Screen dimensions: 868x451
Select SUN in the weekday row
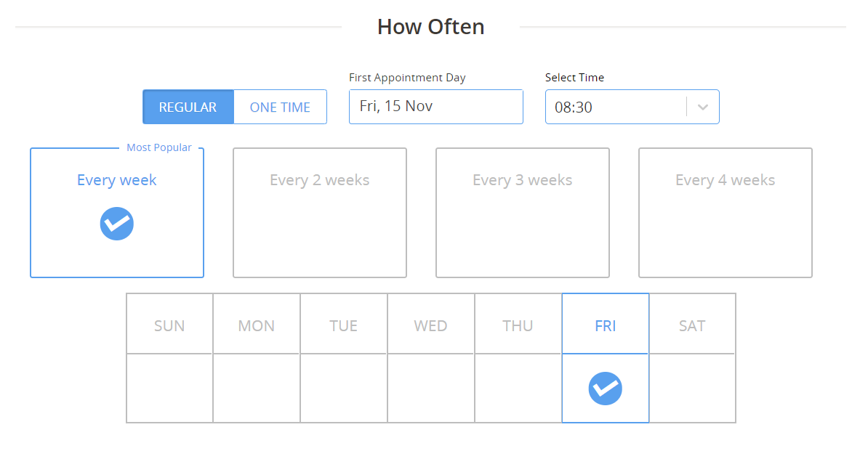pyautogui.click(x=169, y=324)
